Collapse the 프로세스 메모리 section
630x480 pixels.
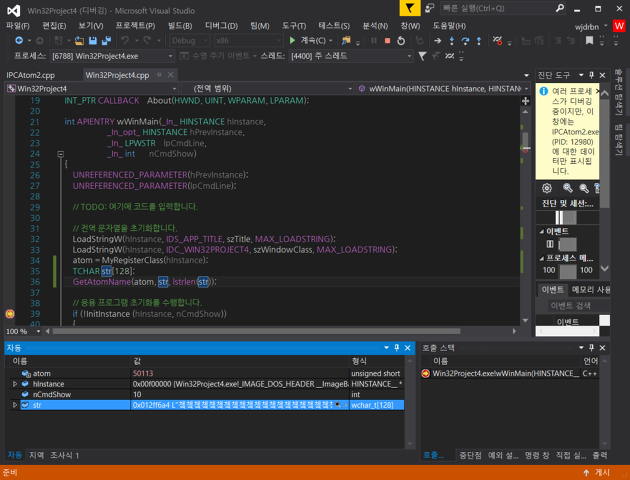pos(542,258)
